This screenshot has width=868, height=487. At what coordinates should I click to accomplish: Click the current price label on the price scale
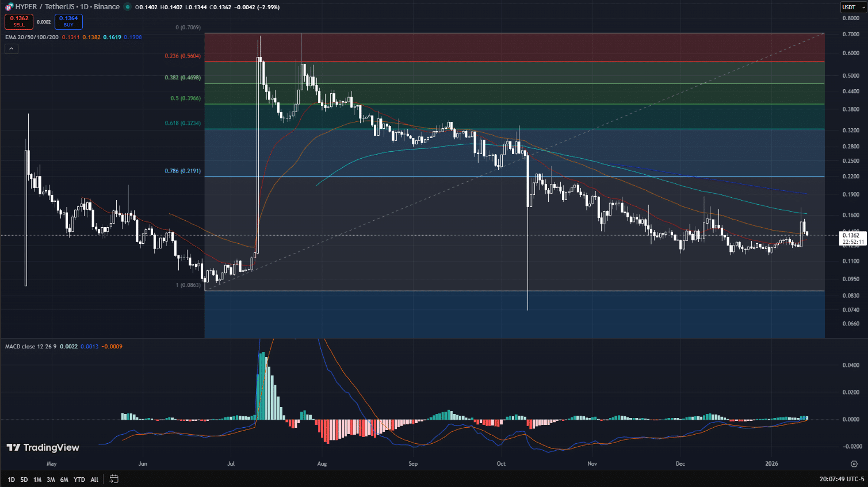[852, 237]
